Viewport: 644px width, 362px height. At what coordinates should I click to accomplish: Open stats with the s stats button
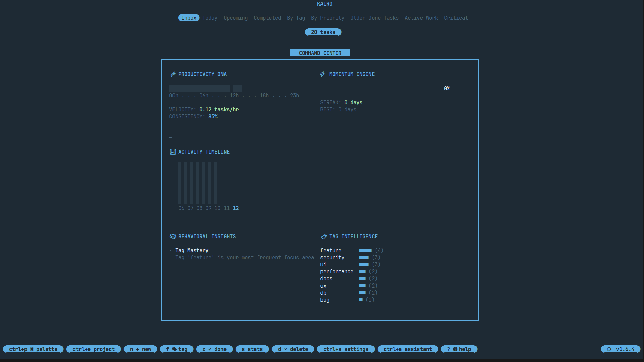click(x=252, y=349)
